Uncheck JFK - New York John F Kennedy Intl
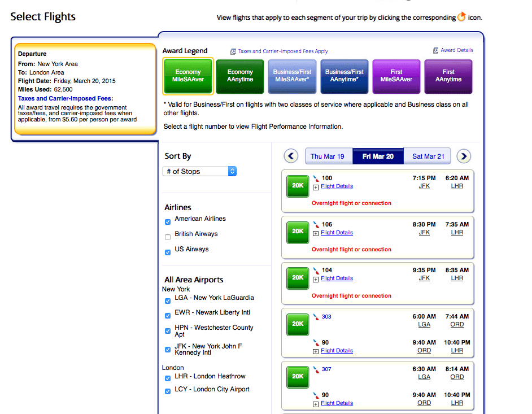Image resolution: width=532 pixels, height=414 pixels. point(168,350)
